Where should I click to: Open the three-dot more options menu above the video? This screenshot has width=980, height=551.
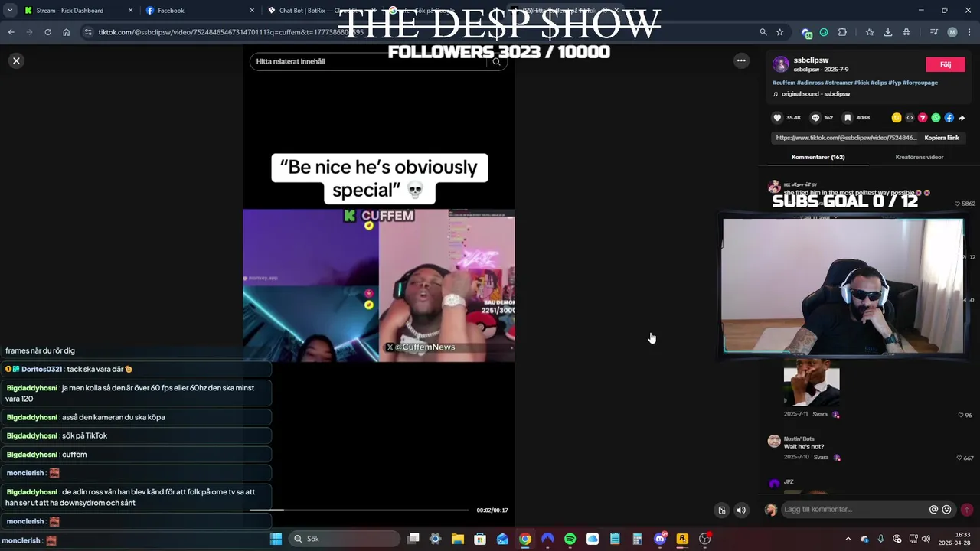pos(741,60)
